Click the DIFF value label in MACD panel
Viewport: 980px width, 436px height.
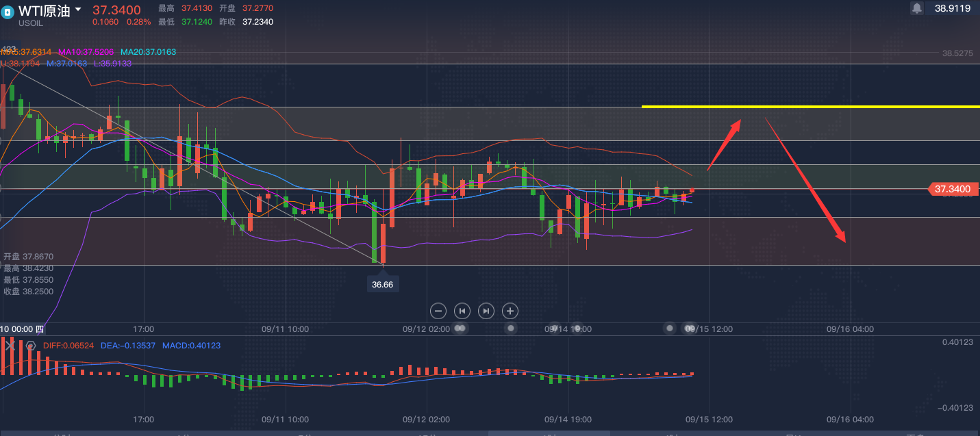point(68,346)
